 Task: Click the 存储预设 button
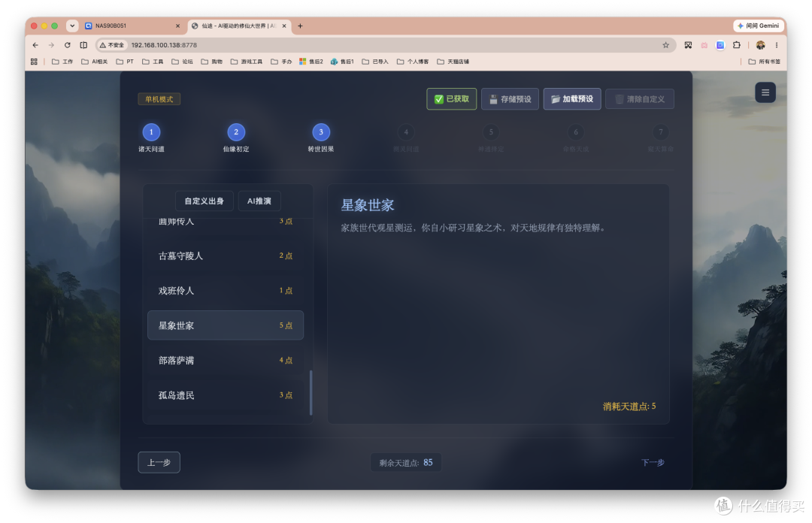coord(510,99)
